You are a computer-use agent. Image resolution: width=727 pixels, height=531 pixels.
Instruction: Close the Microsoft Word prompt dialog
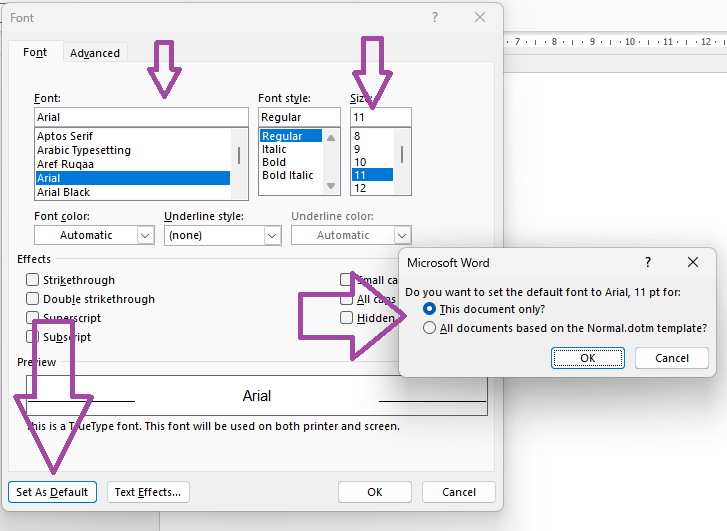coord(693,262)
